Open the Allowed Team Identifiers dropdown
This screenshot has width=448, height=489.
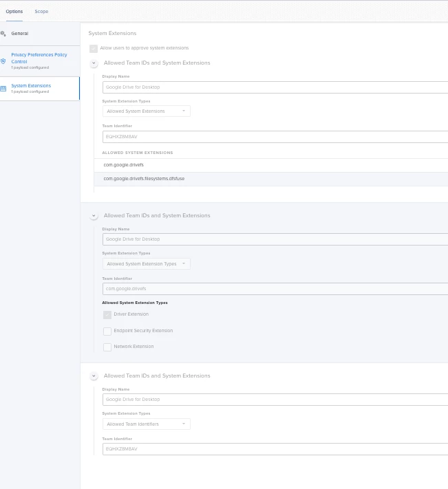click(x=147, y=424)
